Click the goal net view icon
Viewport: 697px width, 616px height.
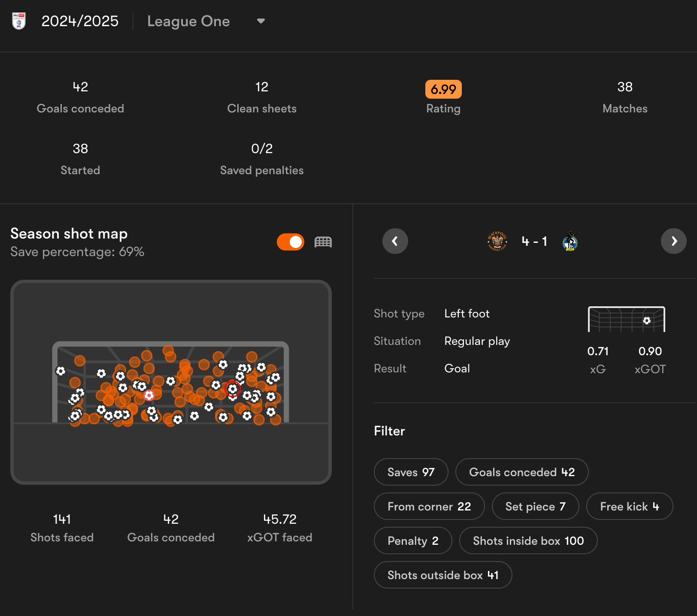323,242
